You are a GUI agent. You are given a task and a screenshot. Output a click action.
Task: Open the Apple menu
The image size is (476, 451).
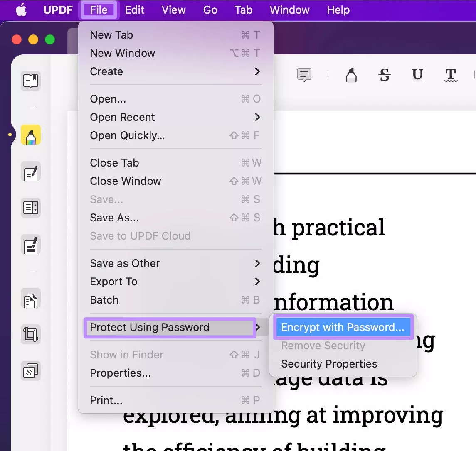[21, 10]
